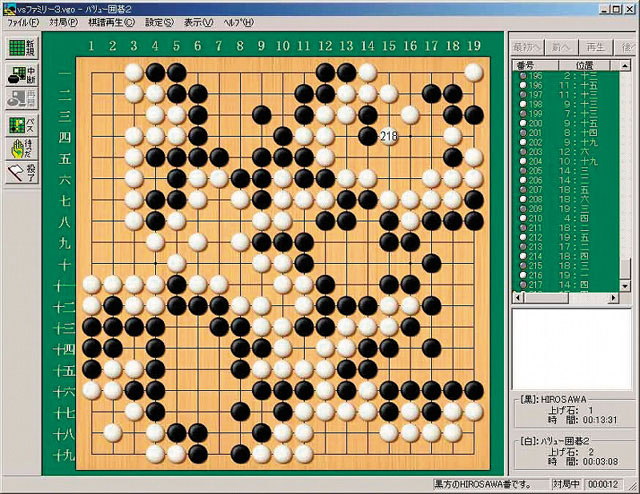Image resolution: width=640 pixels, height=494 pixels.
Task: Open the ヘルプ(H) menu
Action: 238,21
